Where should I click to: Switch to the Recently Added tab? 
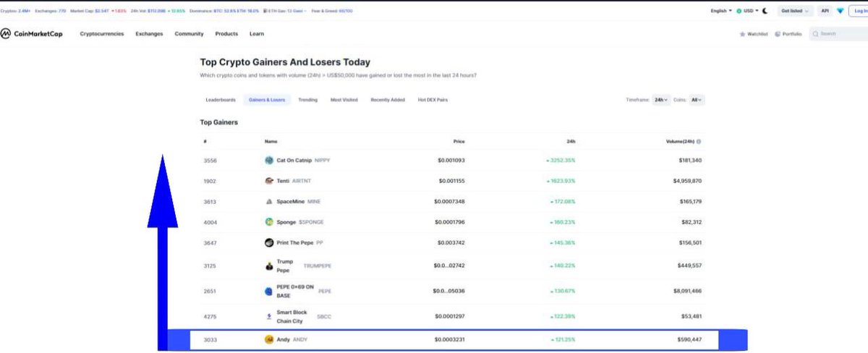coord(388,100)
